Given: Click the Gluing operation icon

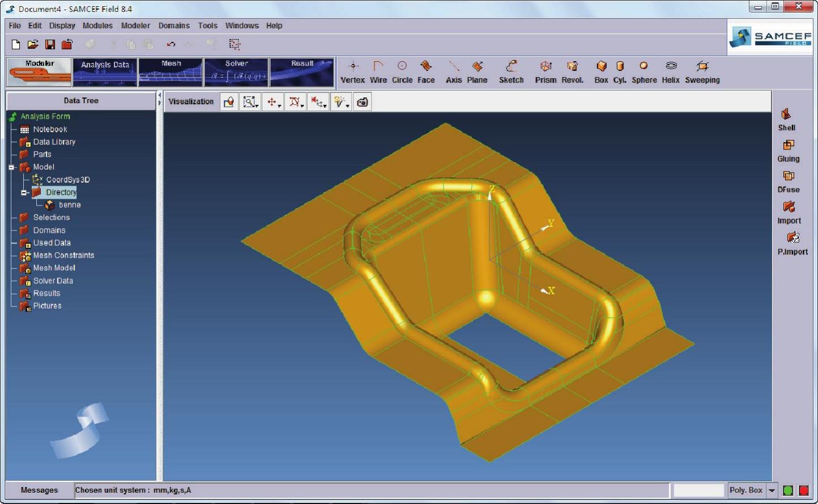Looking at the screenshot, I should tap(788, 151).
